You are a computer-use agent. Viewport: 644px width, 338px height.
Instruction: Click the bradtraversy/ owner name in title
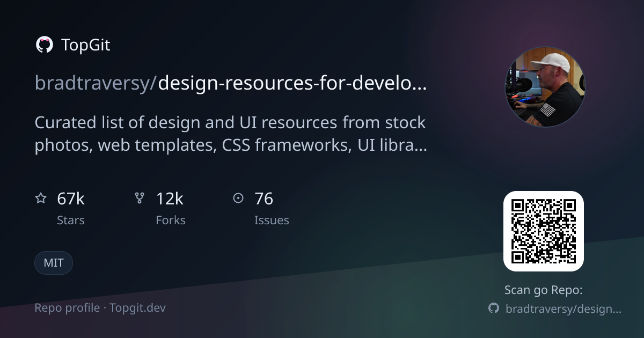coord(97,83)
